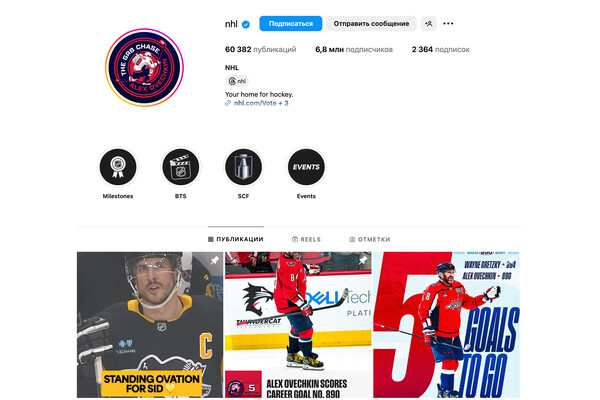Open the Threads nhl badge

[237, 81]
